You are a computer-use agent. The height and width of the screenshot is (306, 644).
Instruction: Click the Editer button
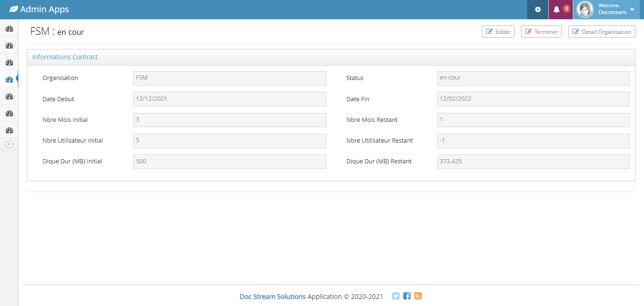(498, 32)
